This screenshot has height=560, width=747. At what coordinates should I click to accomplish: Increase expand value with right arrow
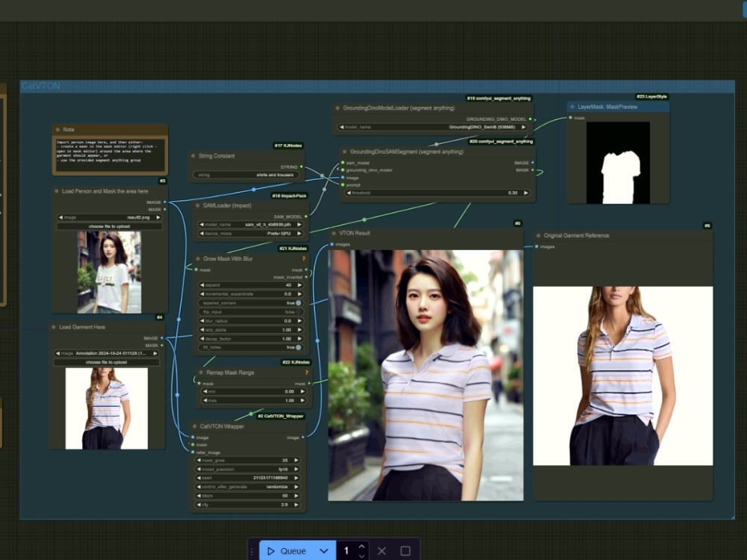click(x=300, y=285)
